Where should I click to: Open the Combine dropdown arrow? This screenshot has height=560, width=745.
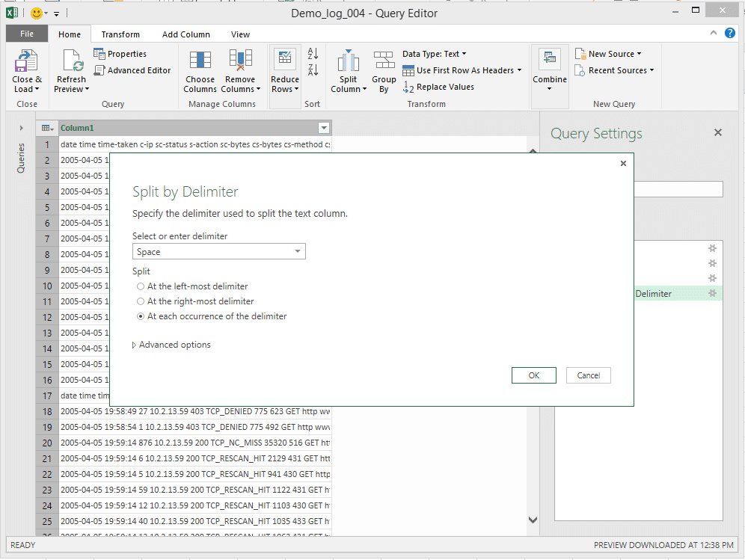pos(550,89)
